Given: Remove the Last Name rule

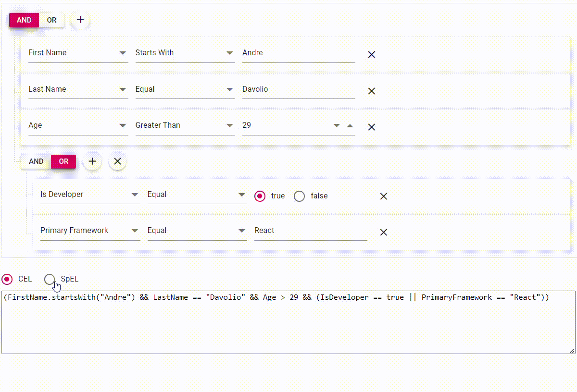Looking at the screenshot, I should click(371, 91).
